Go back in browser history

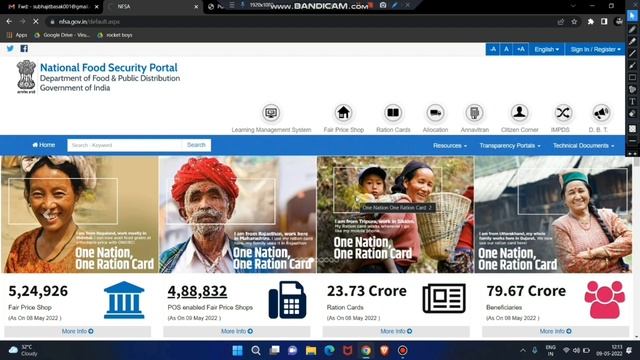pyautogui.click(x=9, y=21)
